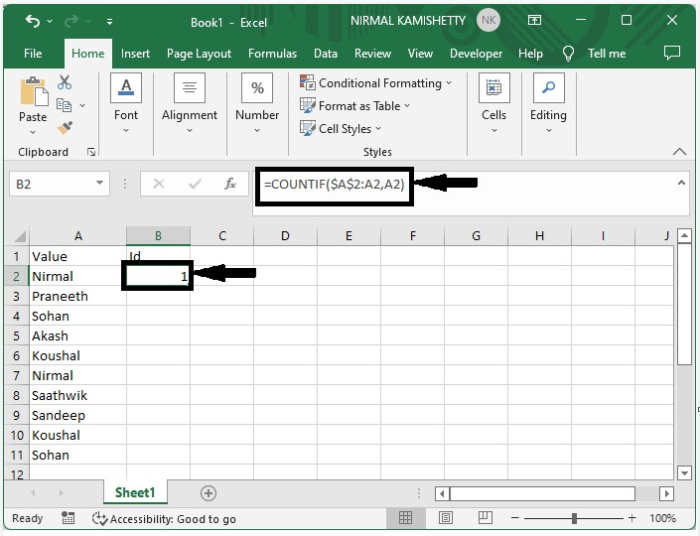The height and width of the screenshot is (536, 700).
Task: Click the horizontal scrollbar left arrow
Action: pos(442,494)
